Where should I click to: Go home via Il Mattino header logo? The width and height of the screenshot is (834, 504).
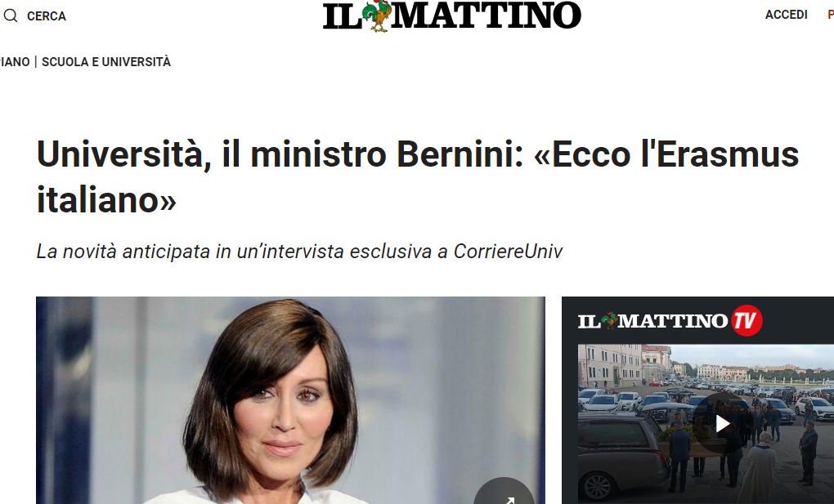tap(451, 16)
